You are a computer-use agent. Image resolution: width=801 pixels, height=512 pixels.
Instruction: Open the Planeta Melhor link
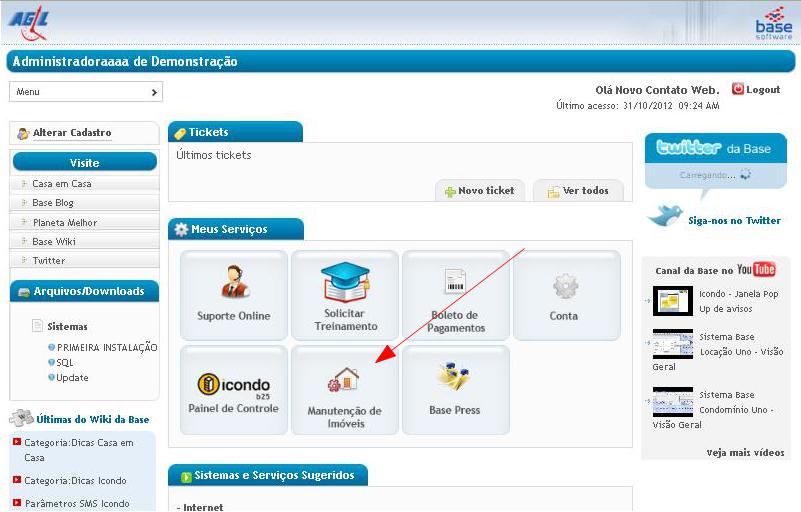[x=65, y=222]
